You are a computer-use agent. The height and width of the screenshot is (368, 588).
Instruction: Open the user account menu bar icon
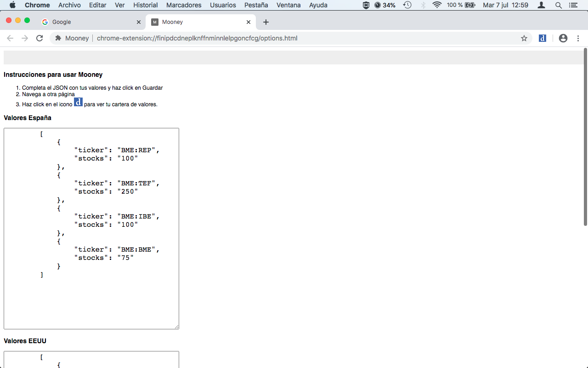542,5
